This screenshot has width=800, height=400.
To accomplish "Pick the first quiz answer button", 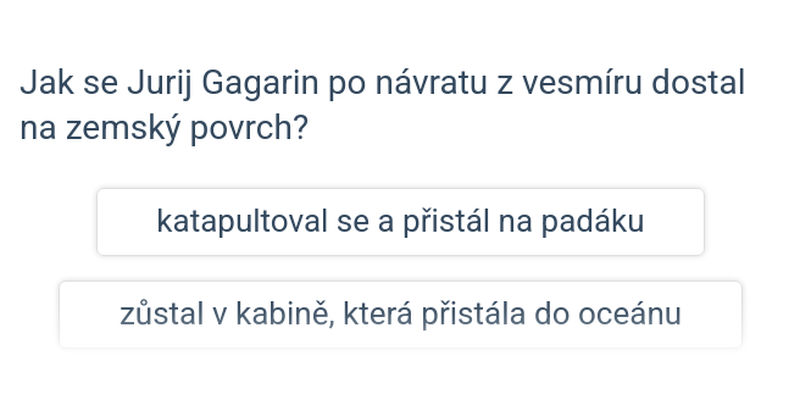I will coord(401,222).
